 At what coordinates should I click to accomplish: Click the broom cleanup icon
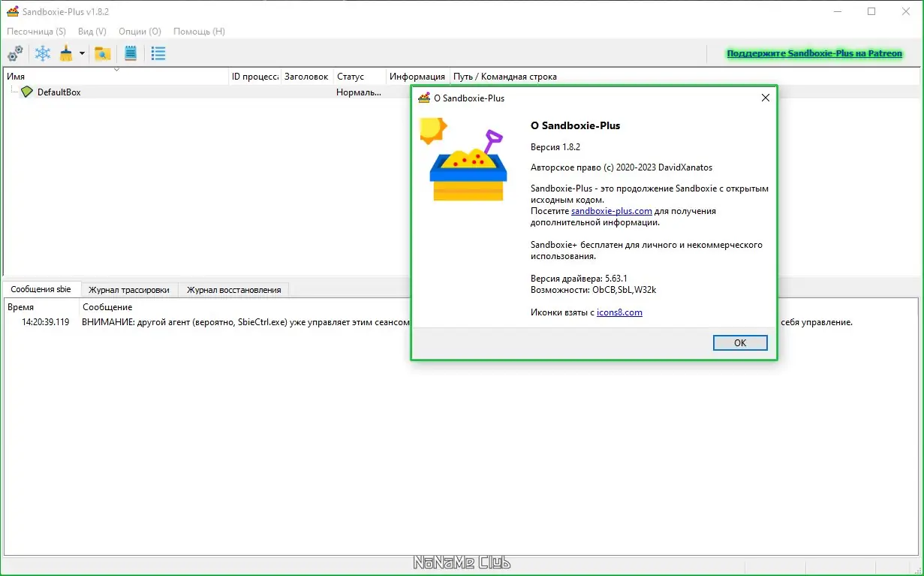(66, 53)
